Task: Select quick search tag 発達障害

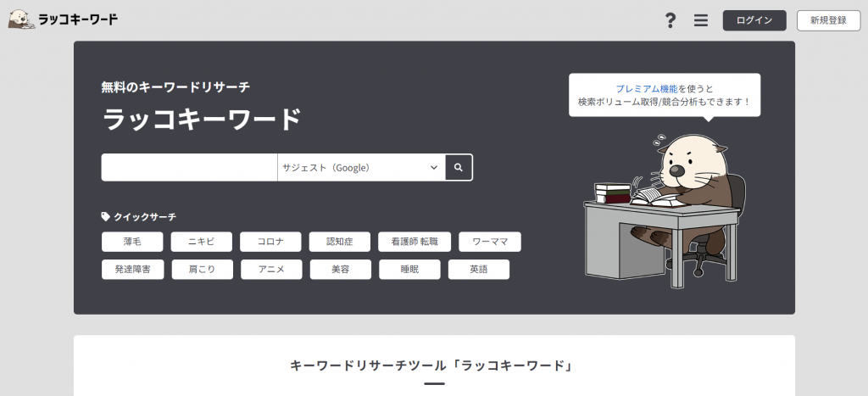Action: (133, 270)
